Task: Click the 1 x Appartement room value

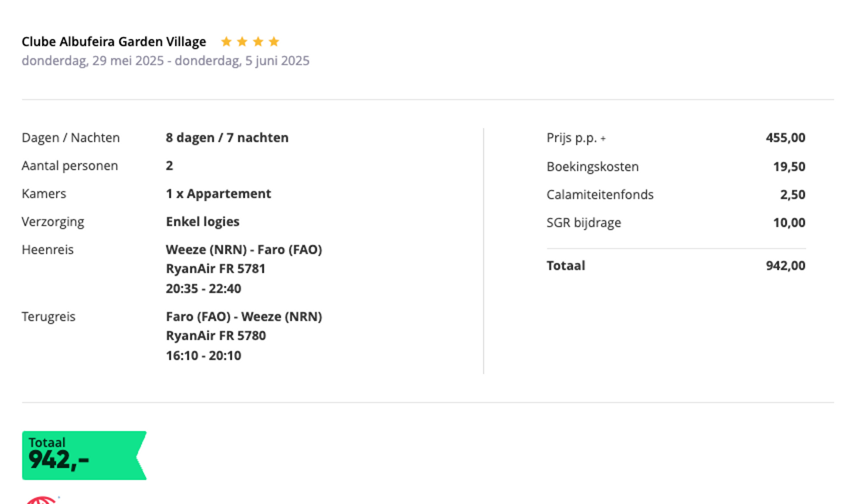Action: tap(218, 194)
